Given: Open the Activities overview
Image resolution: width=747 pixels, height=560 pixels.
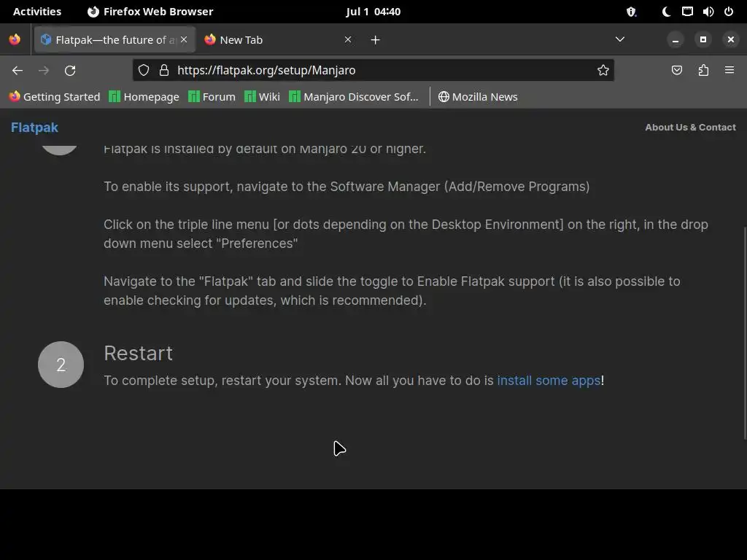Looking at the screenshot, I should point(37,12).
